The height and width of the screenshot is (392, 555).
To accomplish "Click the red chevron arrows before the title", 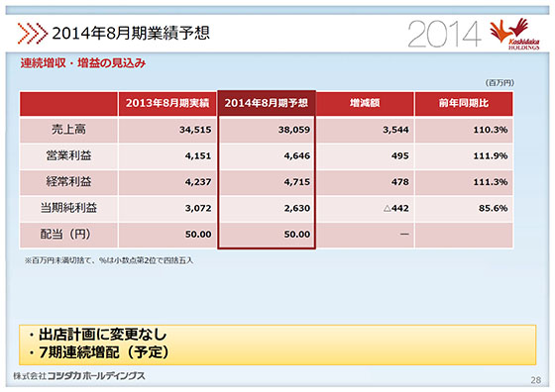I will click(x=32, y=34).
